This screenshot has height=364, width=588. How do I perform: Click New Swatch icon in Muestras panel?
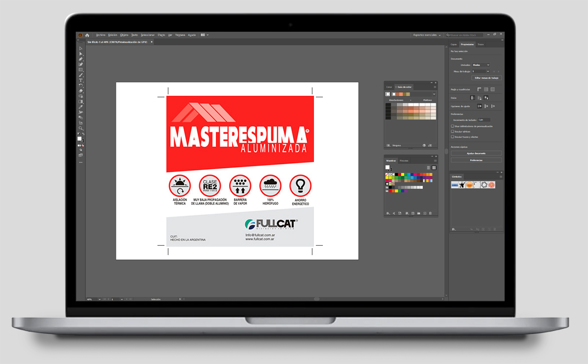pos(425,213)
